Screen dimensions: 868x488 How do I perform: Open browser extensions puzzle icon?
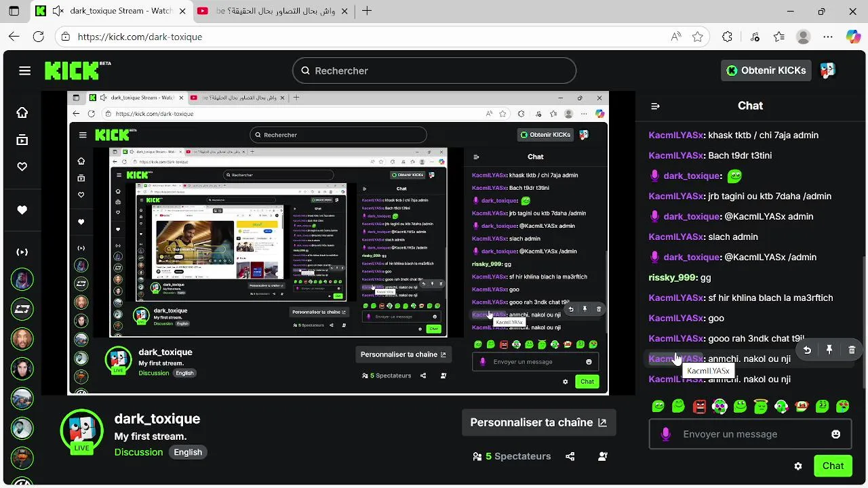(728, 37)
